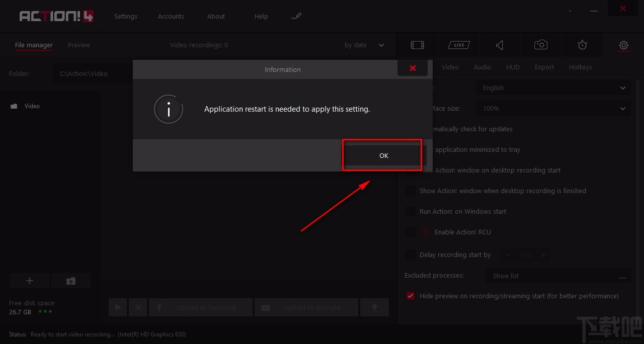Open the Video settings tab
The image size is (644, 344).
click(450, 67)
